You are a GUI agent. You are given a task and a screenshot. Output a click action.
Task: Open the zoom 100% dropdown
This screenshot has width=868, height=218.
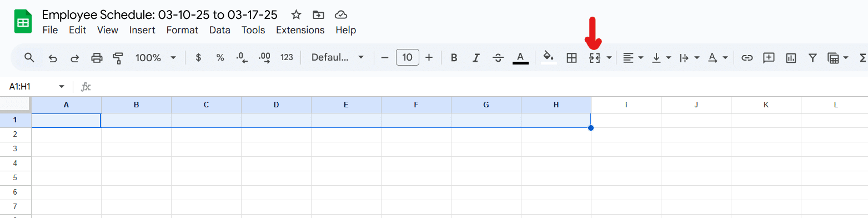(156, 58)
